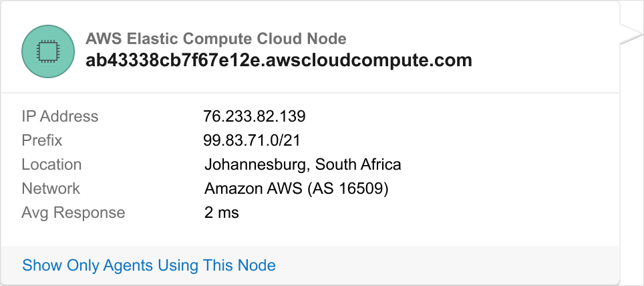Image resolution: width=644 pixels, height=286 pixels.
Task: Click the Prefix field label
Action: coord(41,140)
